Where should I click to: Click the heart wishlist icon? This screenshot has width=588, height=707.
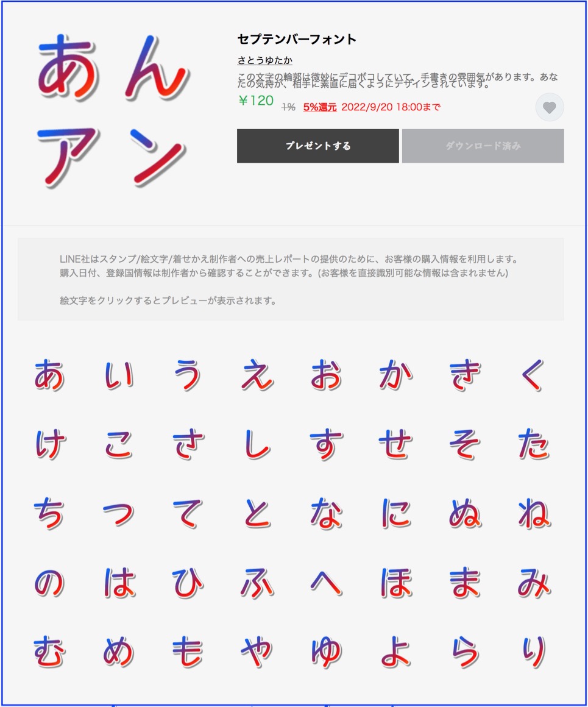[549, 107]
